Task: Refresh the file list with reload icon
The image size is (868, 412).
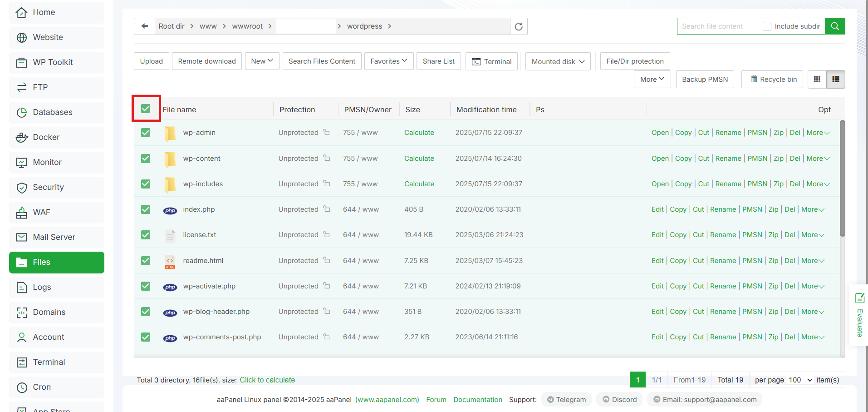Action: click(x=519, y=26)
